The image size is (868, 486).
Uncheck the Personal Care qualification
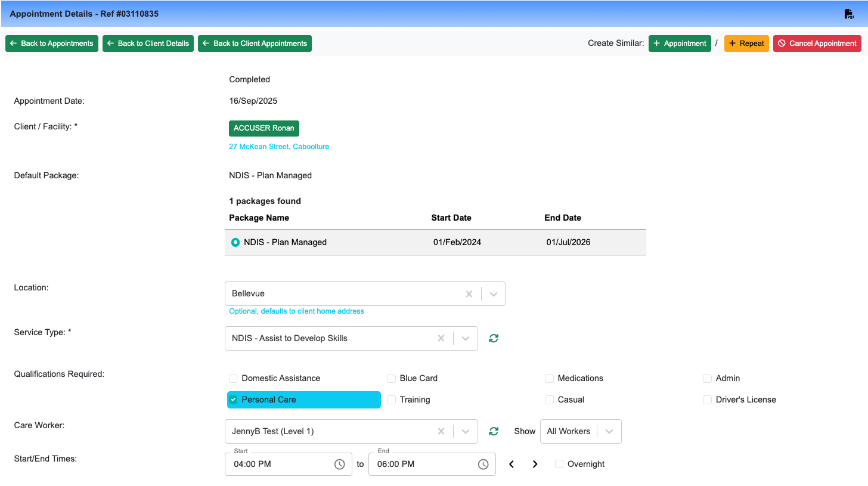pyautogui.click(x=233, y=400)
